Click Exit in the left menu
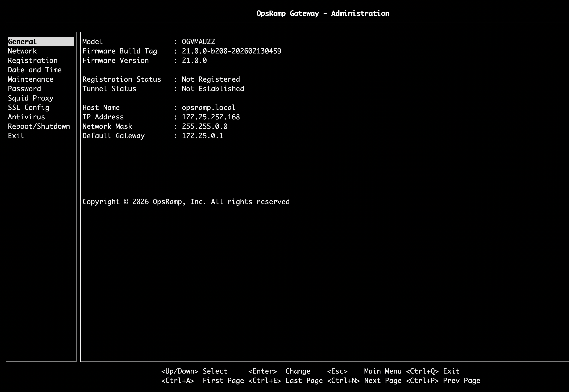The height and width of the screenshot is (392, 569). pyautogui.click(x=16, y=136)
